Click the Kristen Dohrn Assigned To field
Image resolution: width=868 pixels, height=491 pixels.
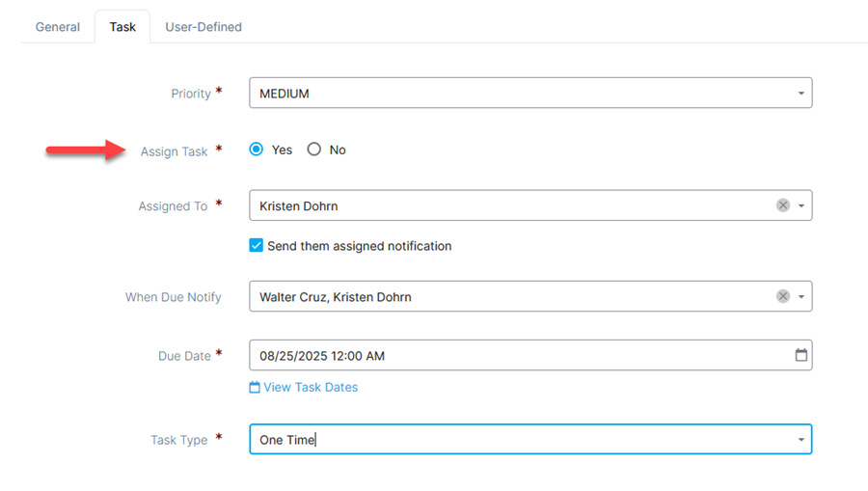coord(530,205)
